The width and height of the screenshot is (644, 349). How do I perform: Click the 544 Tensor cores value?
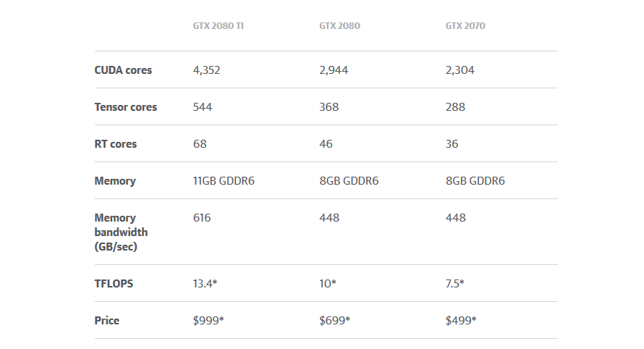pos(203,107)
